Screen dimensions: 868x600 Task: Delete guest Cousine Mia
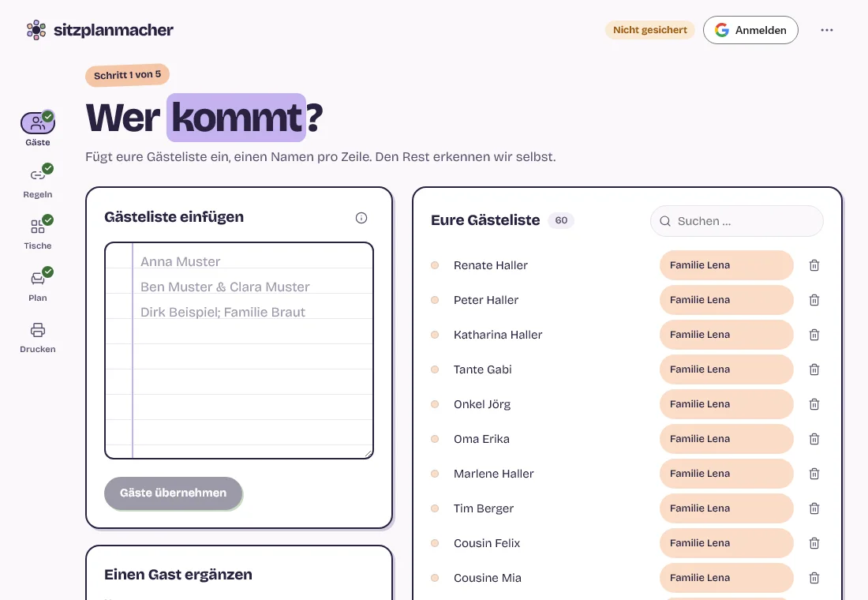(x=814, y=578)
